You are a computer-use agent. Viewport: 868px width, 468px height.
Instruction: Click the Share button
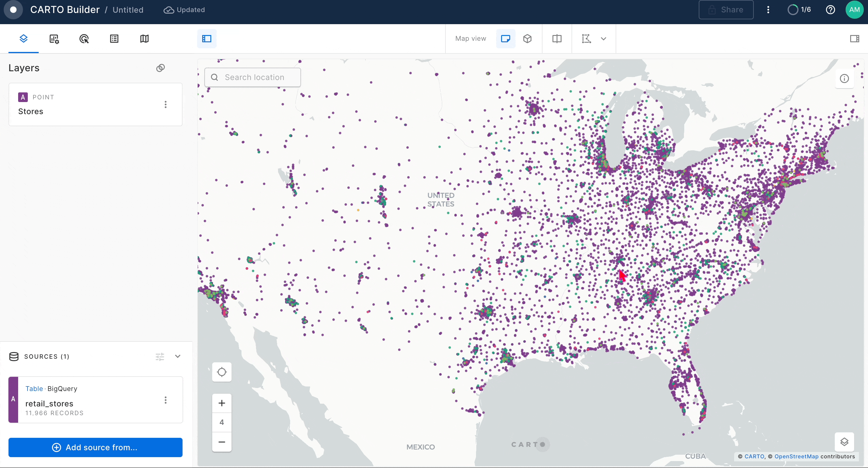pyautogui.click(x=726, y=10)
